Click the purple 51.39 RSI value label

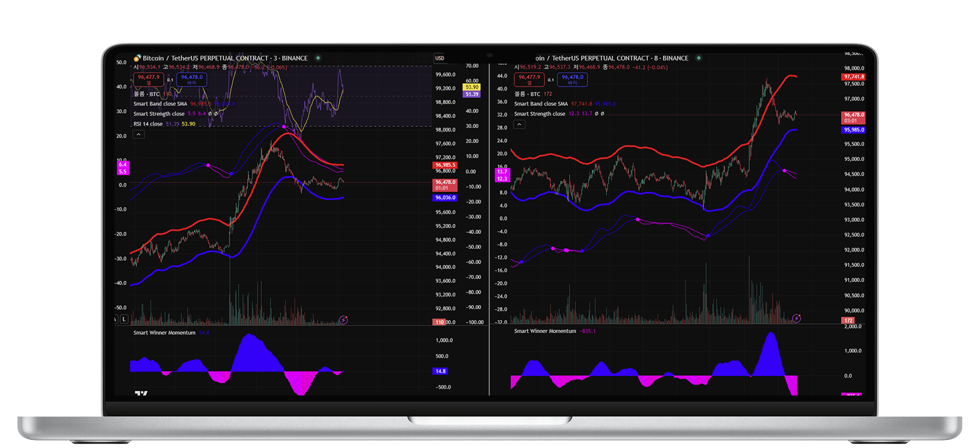[471, 95]
